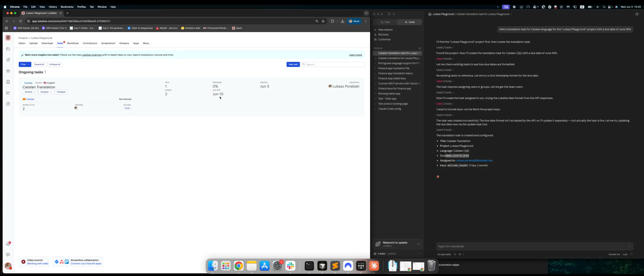Screen dimensions: 644x276
Task: Open the projects folder icon in Lokalise sidebar
Action: point(8,49)
